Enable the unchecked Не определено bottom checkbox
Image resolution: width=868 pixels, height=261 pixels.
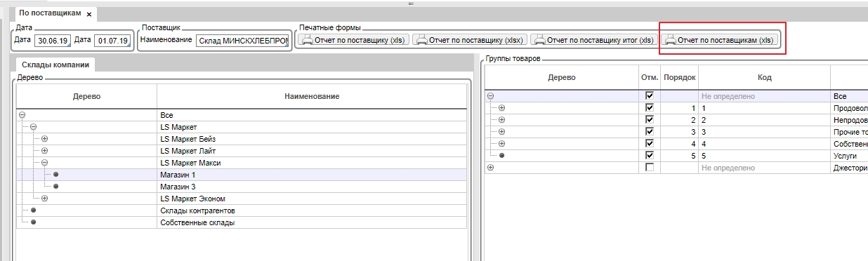[x=650, y=168]
